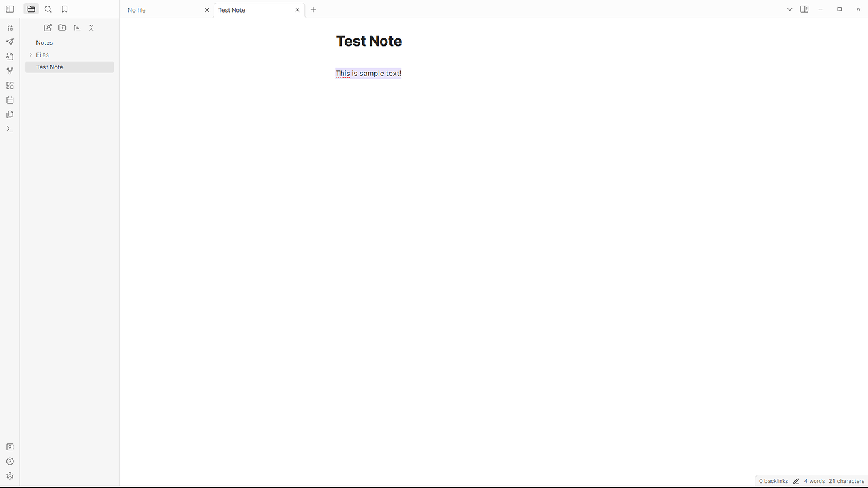Screen dimensions: 868x488
Task: Select the Files folder row
Action: [x=69, y=55]
